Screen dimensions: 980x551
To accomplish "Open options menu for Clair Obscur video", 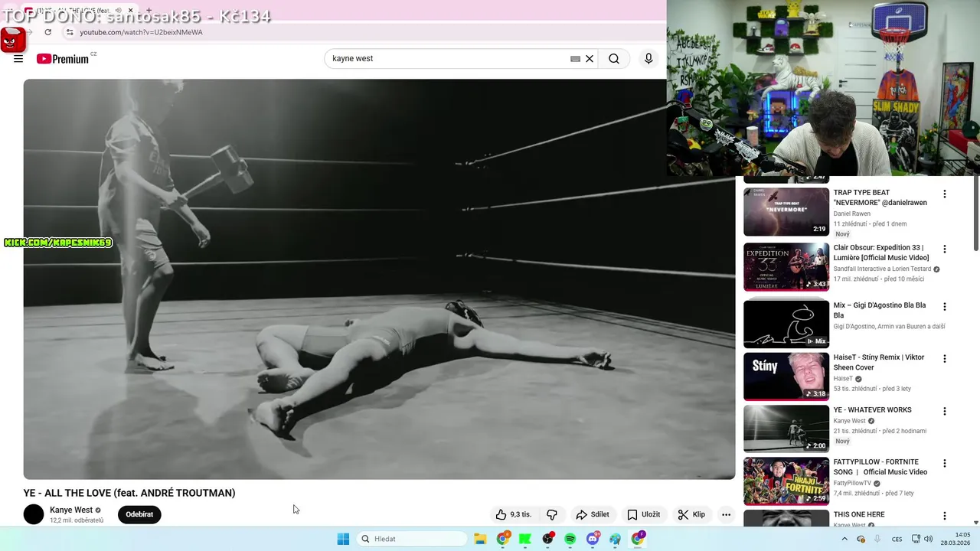I will pos(944,249).
